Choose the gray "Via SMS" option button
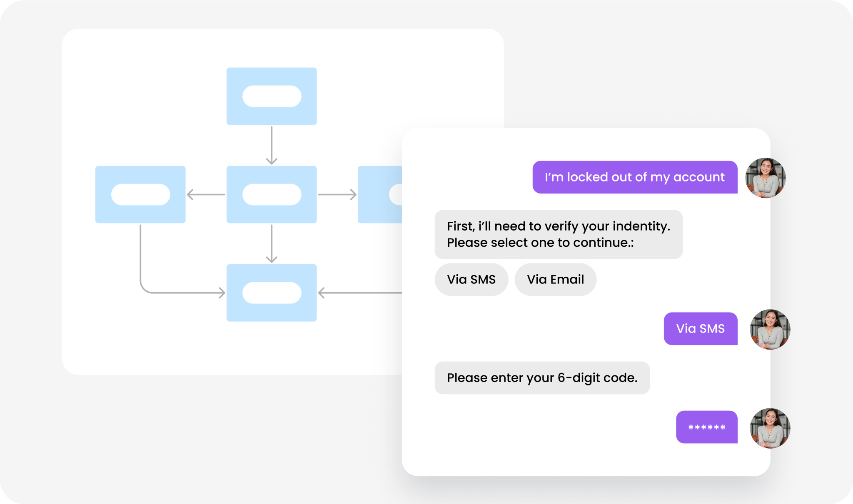The image size is (853, 504). pos(471,279)
